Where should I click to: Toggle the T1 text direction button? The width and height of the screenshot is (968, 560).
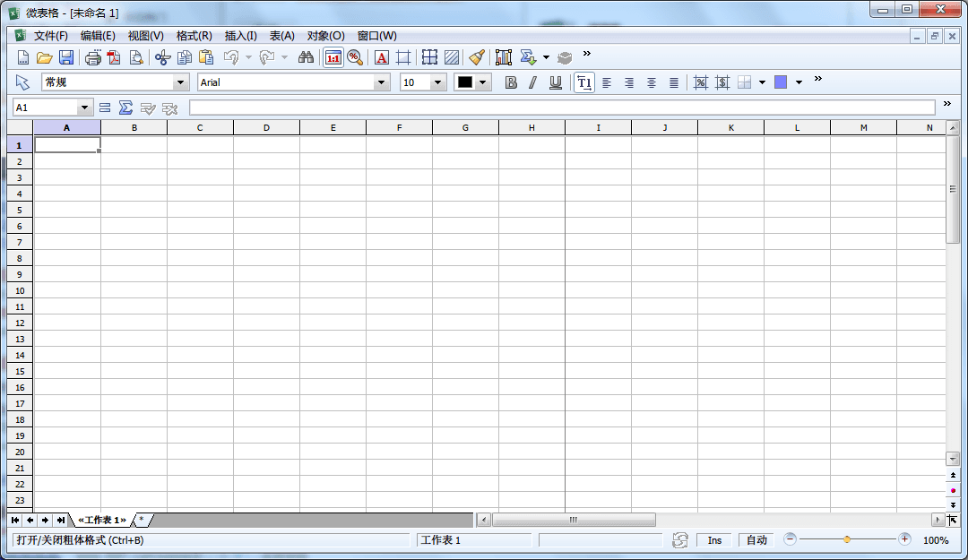tap(584, 82)
